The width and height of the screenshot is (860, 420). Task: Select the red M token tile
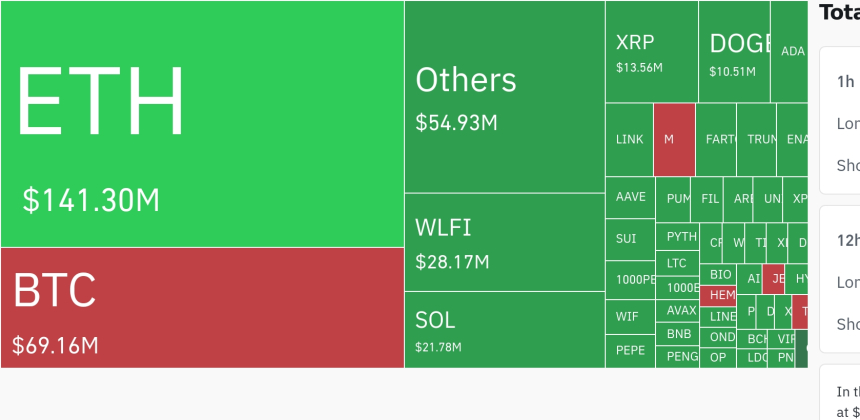[x=673, y=140]
